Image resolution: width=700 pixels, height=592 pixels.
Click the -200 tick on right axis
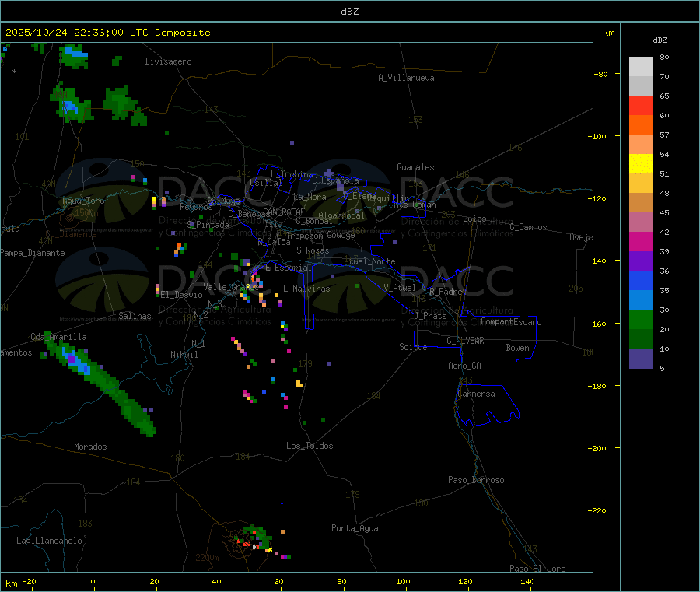(x=597, y=448)
